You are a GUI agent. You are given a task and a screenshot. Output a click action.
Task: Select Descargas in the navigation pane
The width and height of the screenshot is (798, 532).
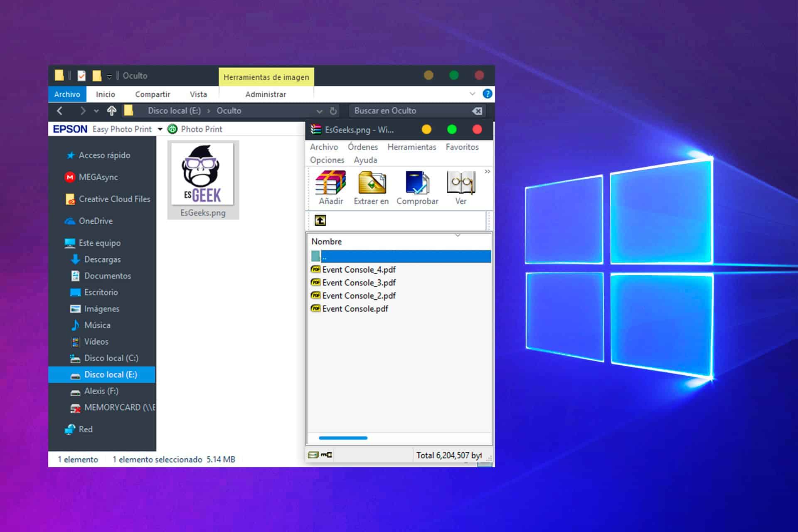(102, 259)
